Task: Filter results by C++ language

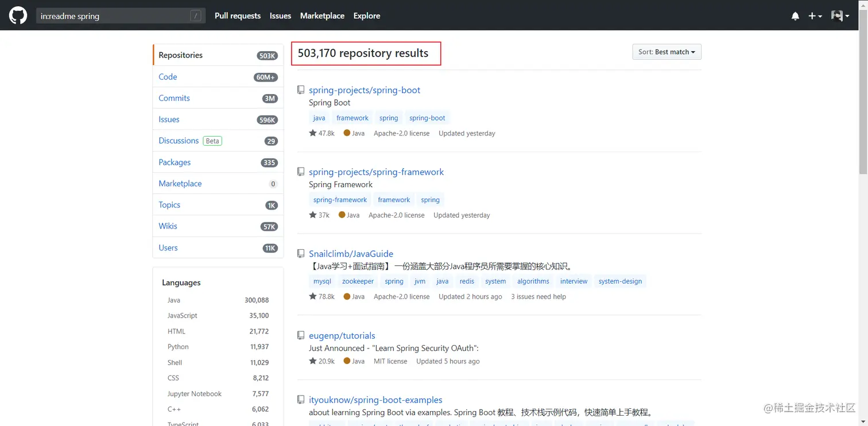Action: click(x=218, y=409)
